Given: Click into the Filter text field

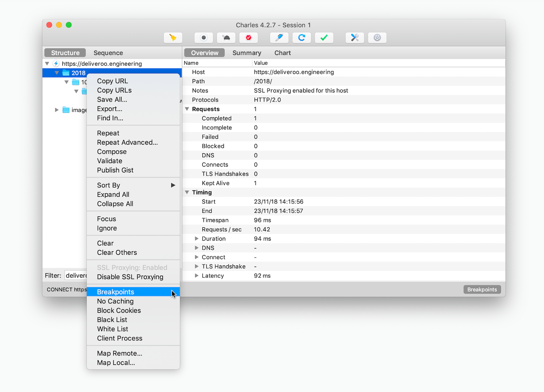Looking at the screenshot, I should [76, 276].
